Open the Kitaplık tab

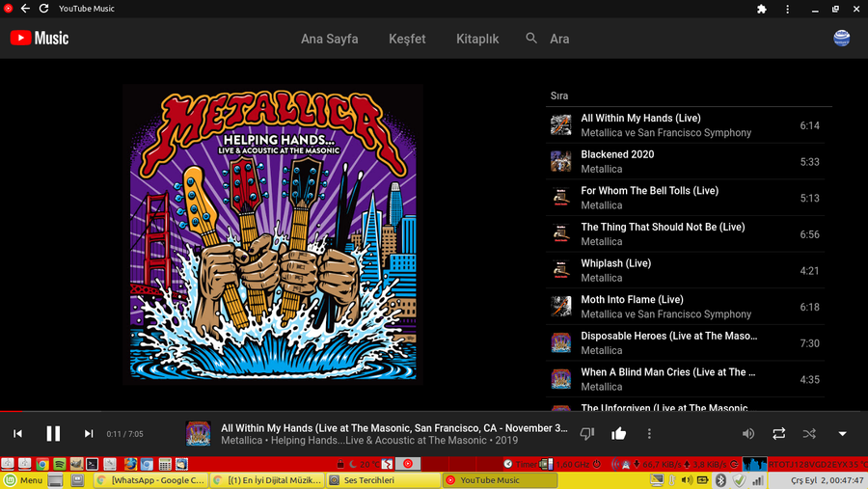coord(477,39)
